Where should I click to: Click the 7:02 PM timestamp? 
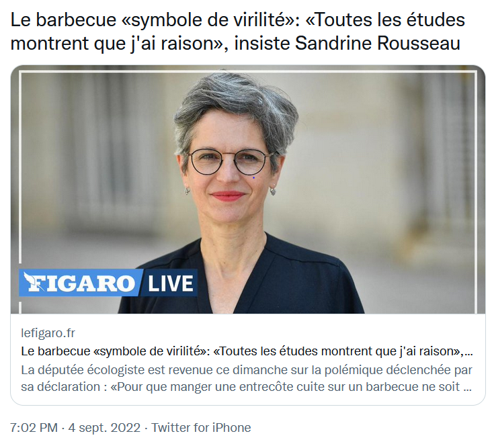coord(34,428)
